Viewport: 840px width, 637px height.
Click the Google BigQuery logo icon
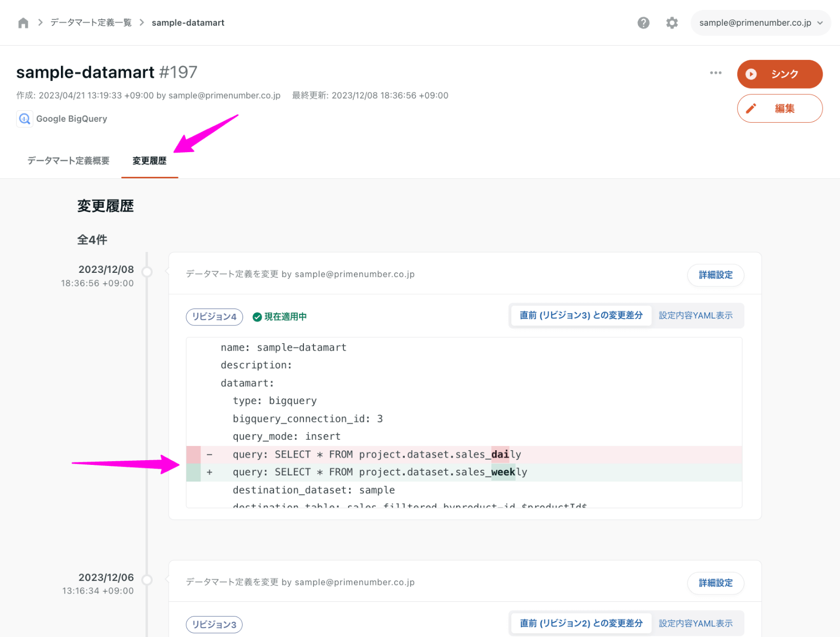[25, 119]
